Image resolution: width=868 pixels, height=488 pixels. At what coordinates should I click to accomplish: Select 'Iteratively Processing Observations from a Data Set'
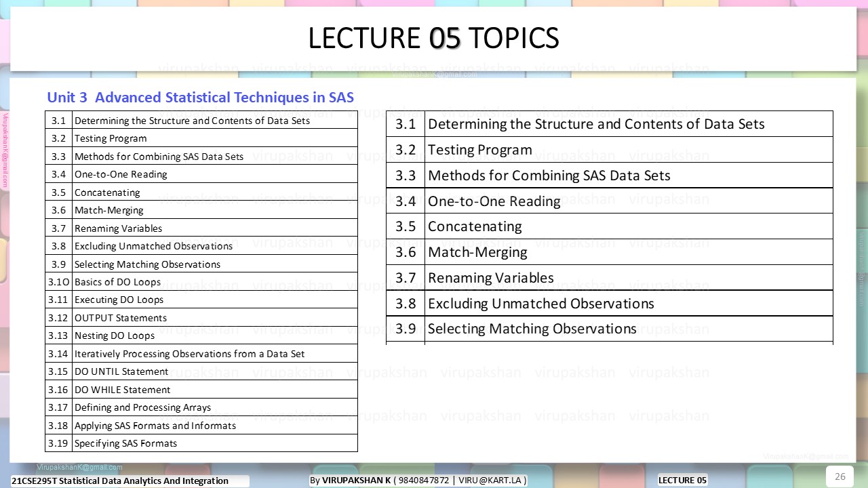(189, 354)
